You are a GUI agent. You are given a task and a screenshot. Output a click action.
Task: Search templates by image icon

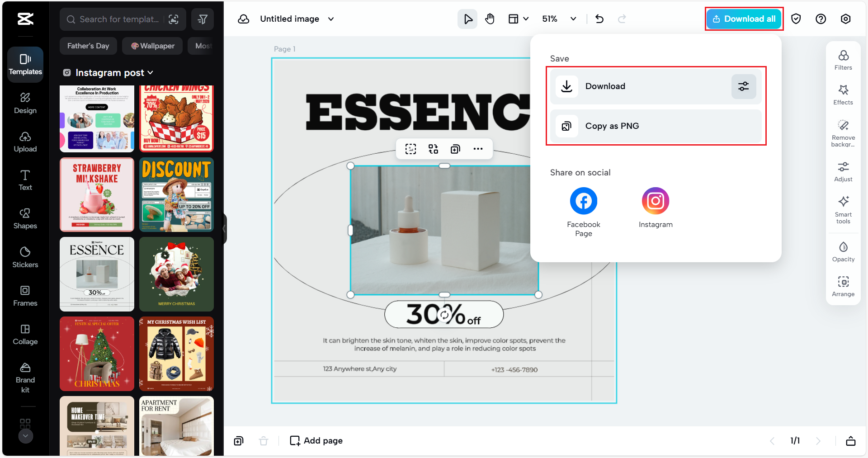[173, 19]
